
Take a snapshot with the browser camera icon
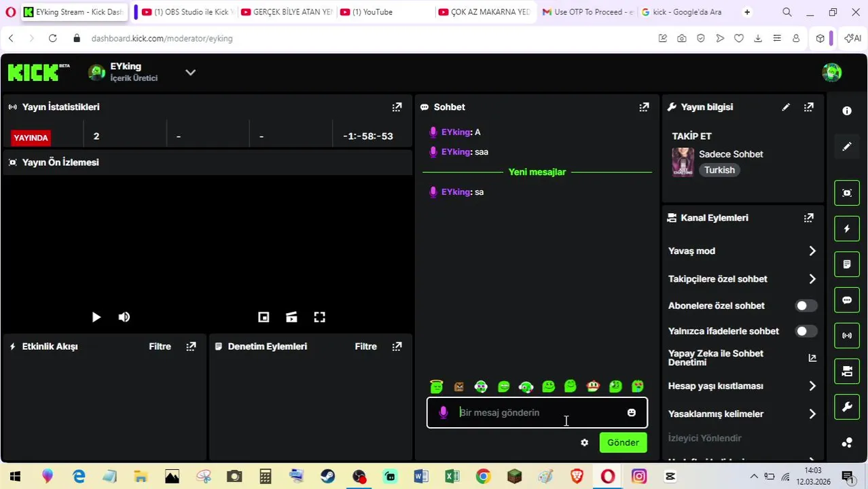(681, 39)
